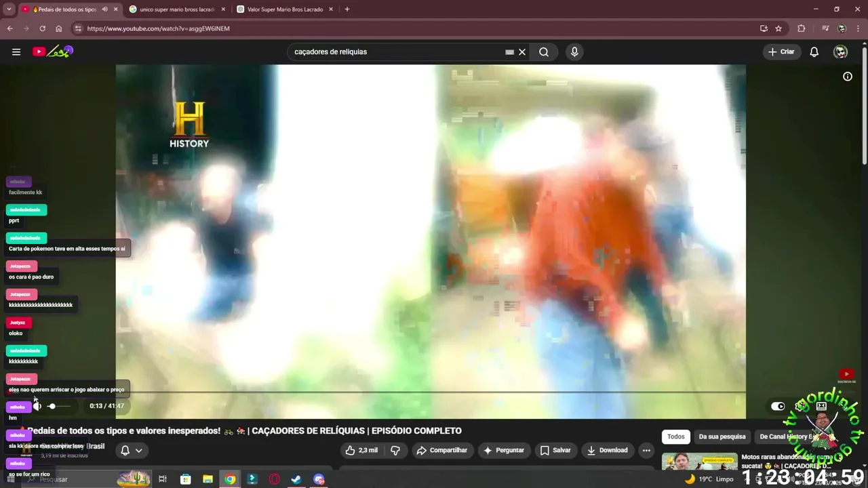
Task: Save the video with Salvar
Action: 555,450
